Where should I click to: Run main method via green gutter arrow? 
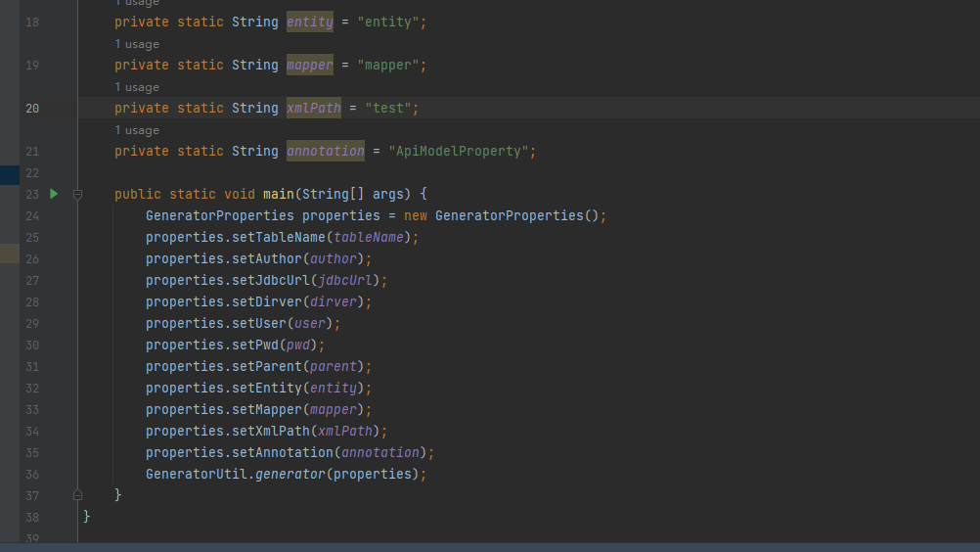click(54, 194)
